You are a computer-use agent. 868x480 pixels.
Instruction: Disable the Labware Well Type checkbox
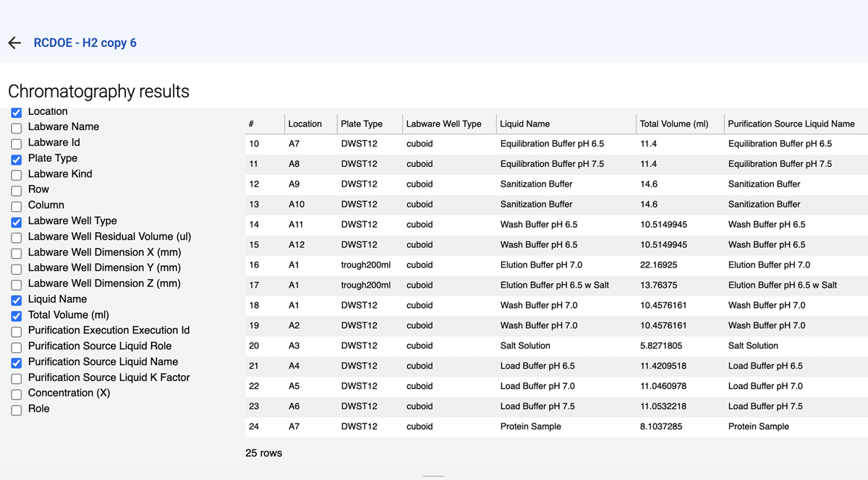pyautogui.click(x=17, y=222)
